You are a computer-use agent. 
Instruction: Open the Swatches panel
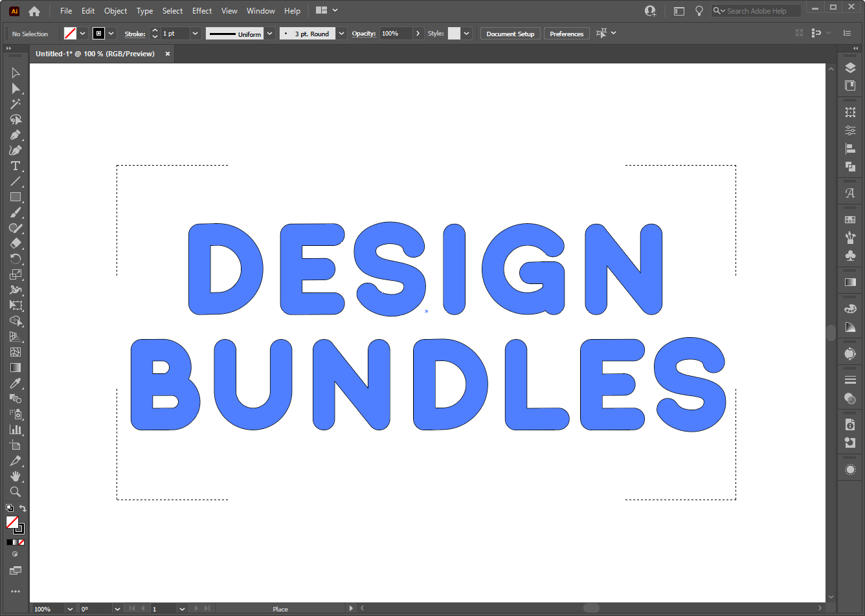pyautogui.click(x=850, y=220)
